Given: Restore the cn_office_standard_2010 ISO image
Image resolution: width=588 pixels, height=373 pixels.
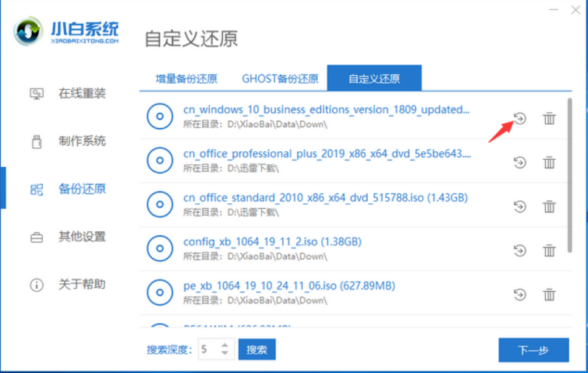Looking at the screenshot, I should pyautogui.click(x=519, y=206).
